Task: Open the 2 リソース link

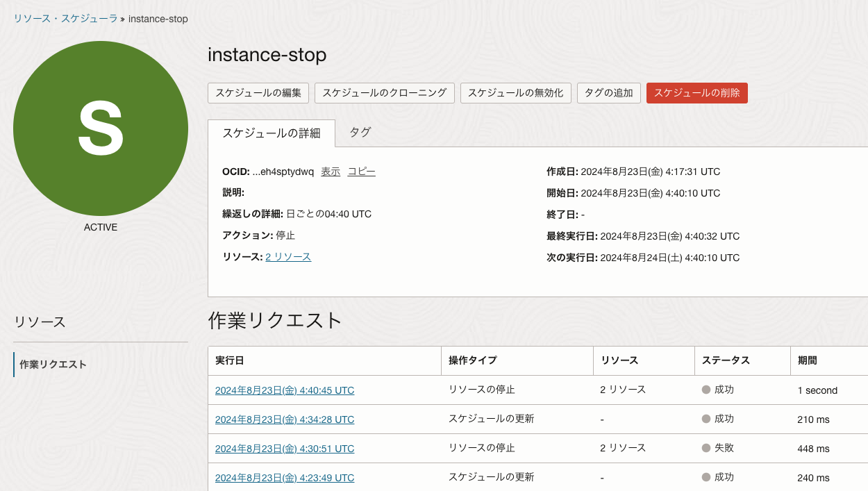Action: tap(287, 257)
